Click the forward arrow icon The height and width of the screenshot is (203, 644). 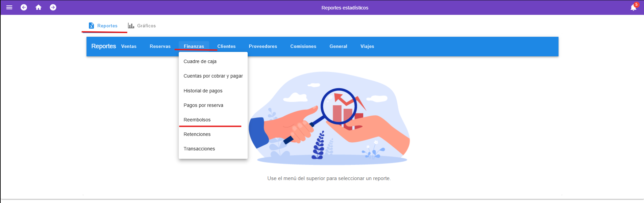click(x=53, y=7)
